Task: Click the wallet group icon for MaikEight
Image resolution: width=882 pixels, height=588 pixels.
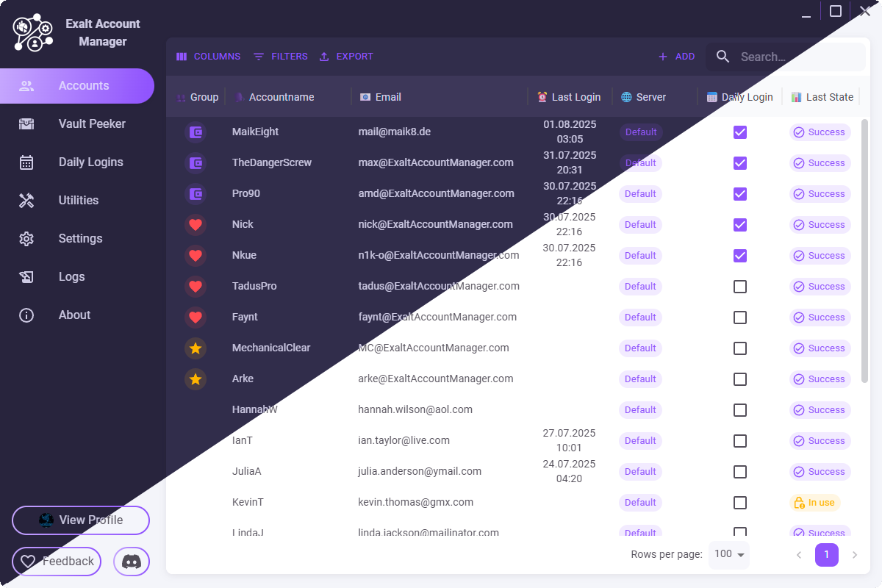Action: point(196,132)
